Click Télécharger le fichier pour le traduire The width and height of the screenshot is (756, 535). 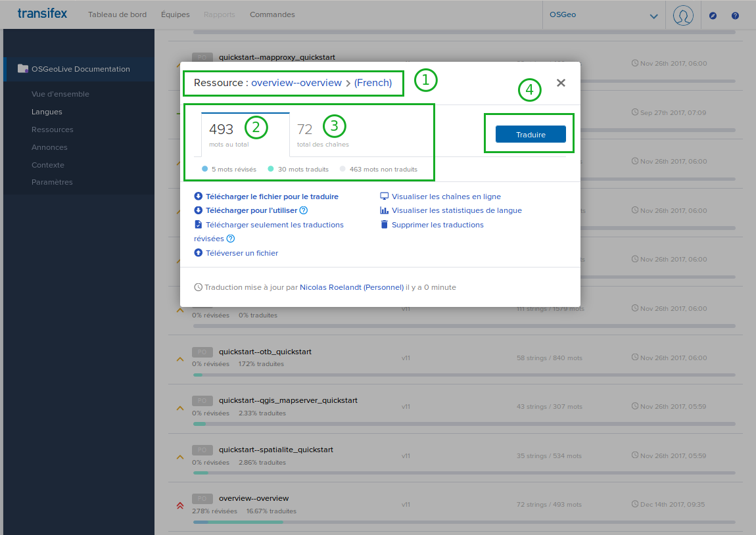272,197
